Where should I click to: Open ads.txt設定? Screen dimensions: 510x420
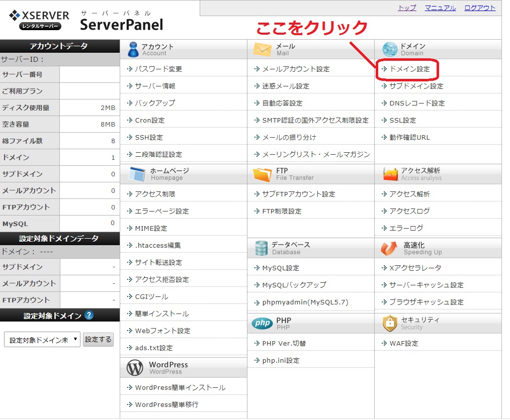point(154,348)
